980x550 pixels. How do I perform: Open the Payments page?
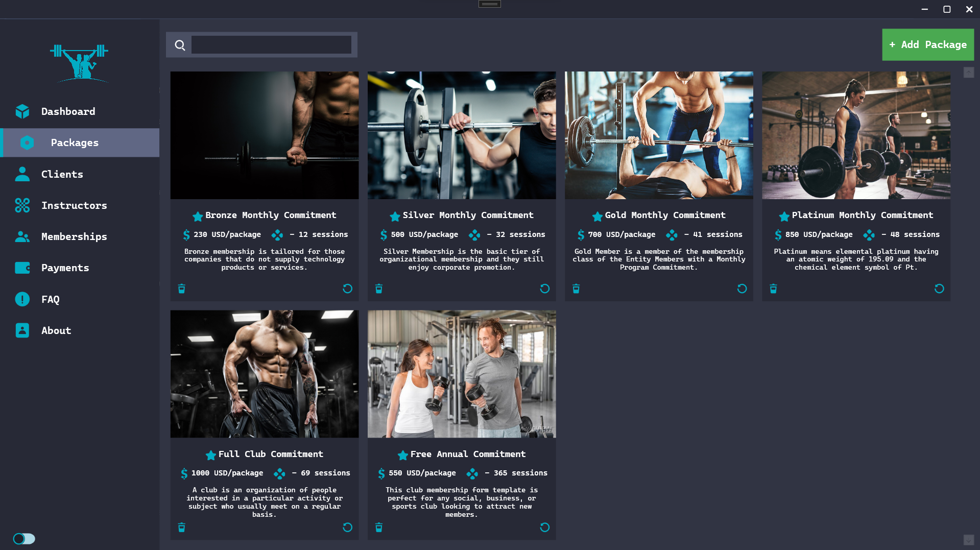(x=65, y=268)
